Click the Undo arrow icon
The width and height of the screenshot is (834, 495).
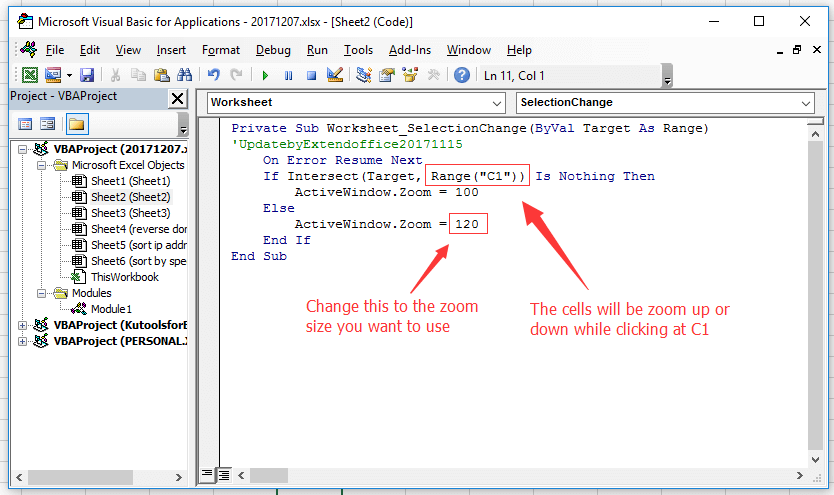point(213,75)
